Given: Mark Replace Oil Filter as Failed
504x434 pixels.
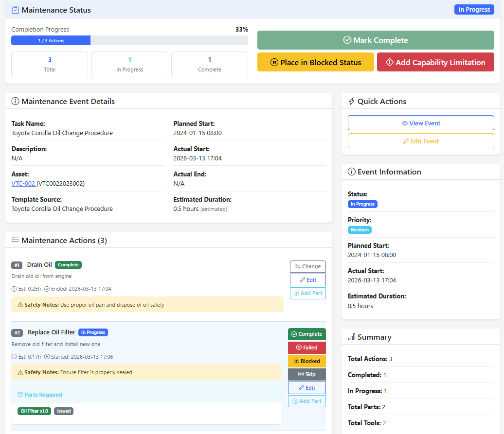Looking at the screenshot, I should tap(306, 347).
